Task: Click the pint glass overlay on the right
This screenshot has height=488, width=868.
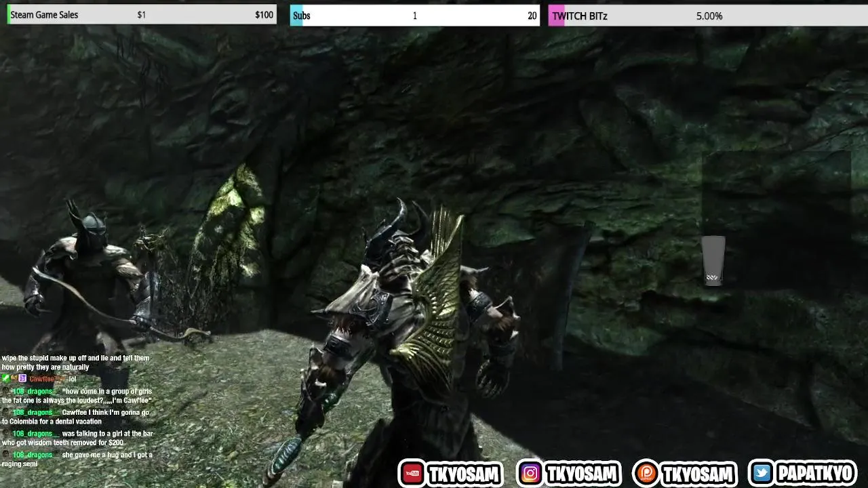Action: [x=713, y=261]
